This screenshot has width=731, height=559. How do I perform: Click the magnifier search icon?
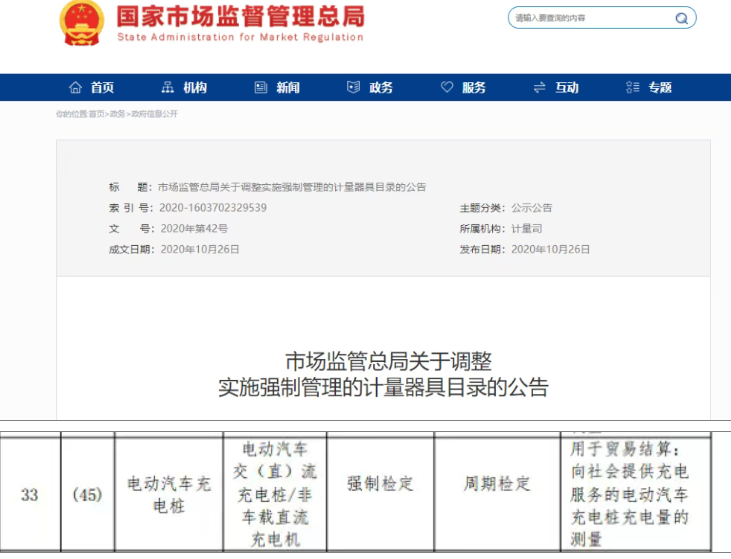(681, 18)
